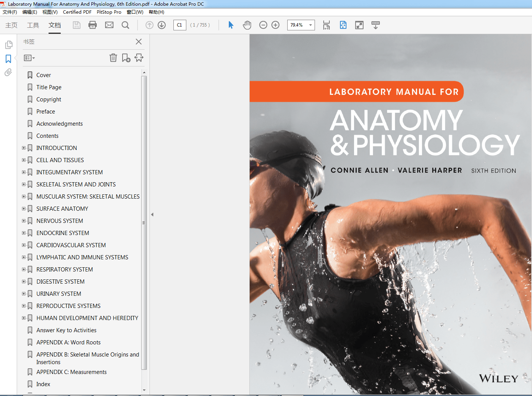Open the PitStop Pro menu
The width and height of the screenshot is (532, 396).
pyautogui.click(x=109, y=12)
